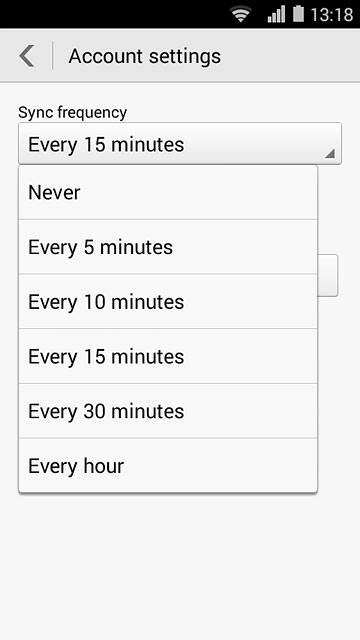Pick Every 10 minutes sync option

coord(168,302)
